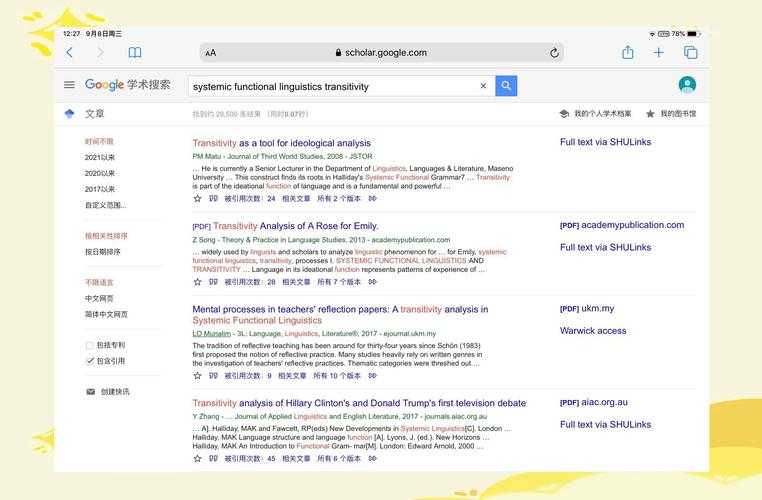The height and width of the screenshot is (500, 762).
Task: Open the Safari bookmarks book icon
Action: pyautogui.click(x=135, y=52)
